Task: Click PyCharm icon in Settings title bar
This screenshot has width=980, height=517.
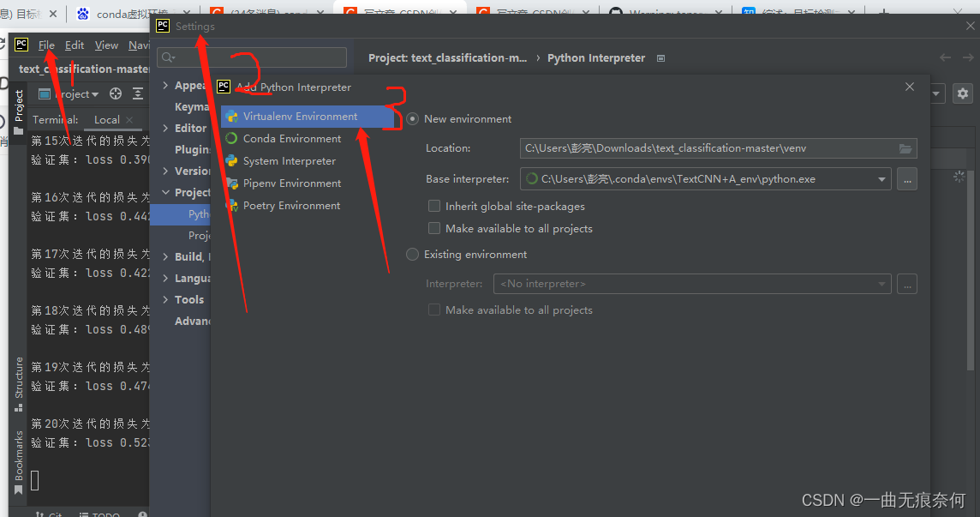Action: coord(163,26)
